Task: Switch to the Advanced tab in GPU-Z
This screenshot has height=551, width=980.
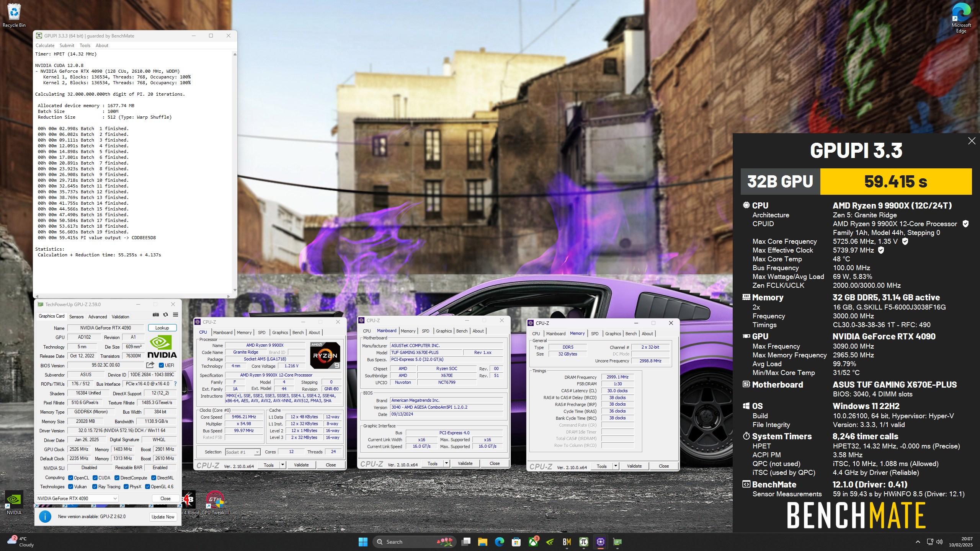Action: pos(98,316)
